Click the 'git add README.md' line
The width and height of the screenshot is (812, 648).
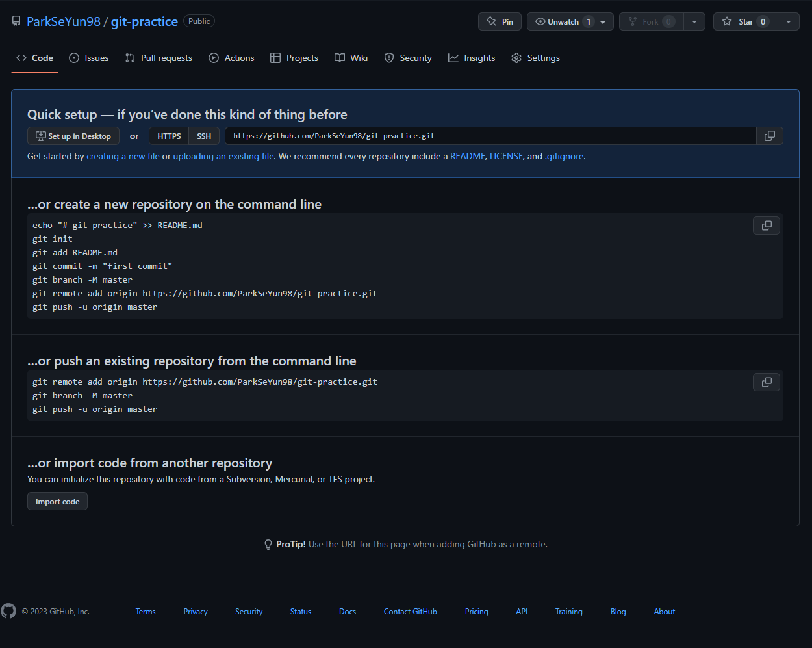click(x=75, y=253)
